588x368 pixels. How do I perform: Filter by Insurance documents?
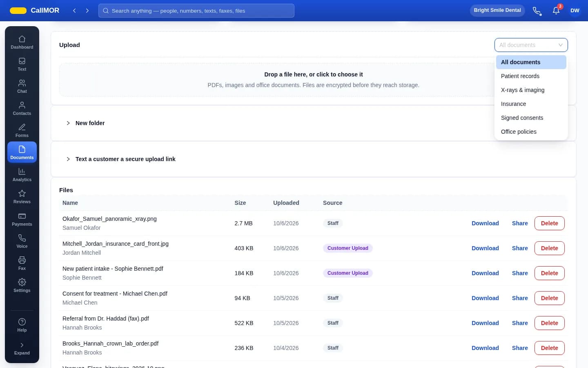[x=531, y=104]
